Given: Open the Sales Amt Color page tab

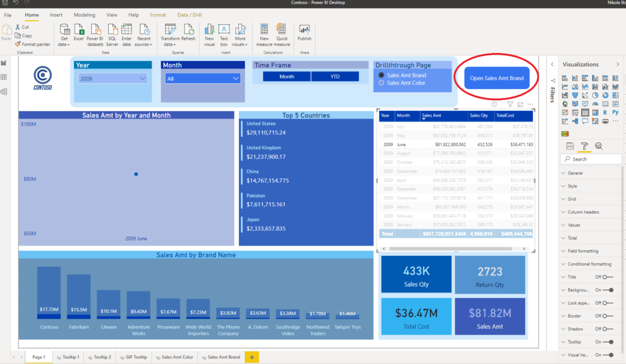Looking at the screenshot, I should 174,357.
